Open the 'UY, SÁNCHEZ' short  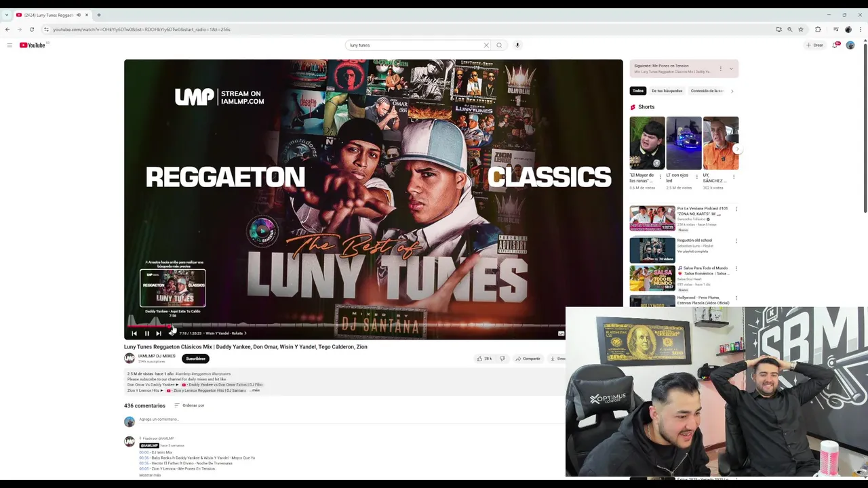721,143
